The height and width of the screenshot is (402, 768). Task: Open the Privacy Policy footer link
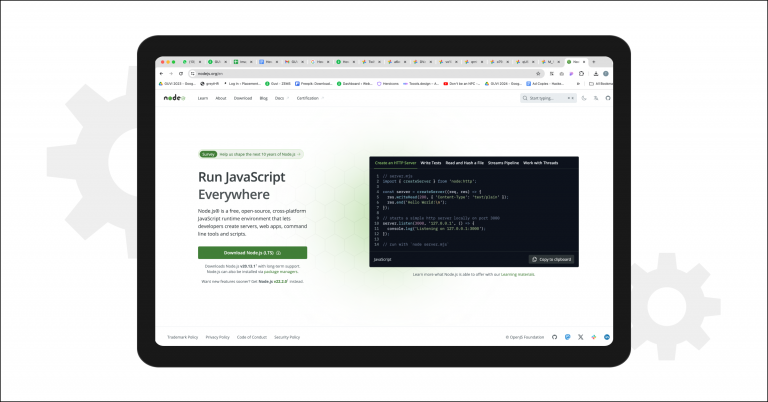click(217, 337)
